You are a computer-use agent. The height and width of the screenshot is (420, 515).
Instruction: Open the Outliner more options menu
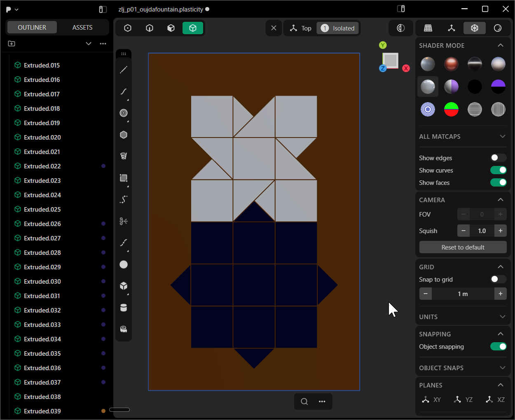coord(103,44)
